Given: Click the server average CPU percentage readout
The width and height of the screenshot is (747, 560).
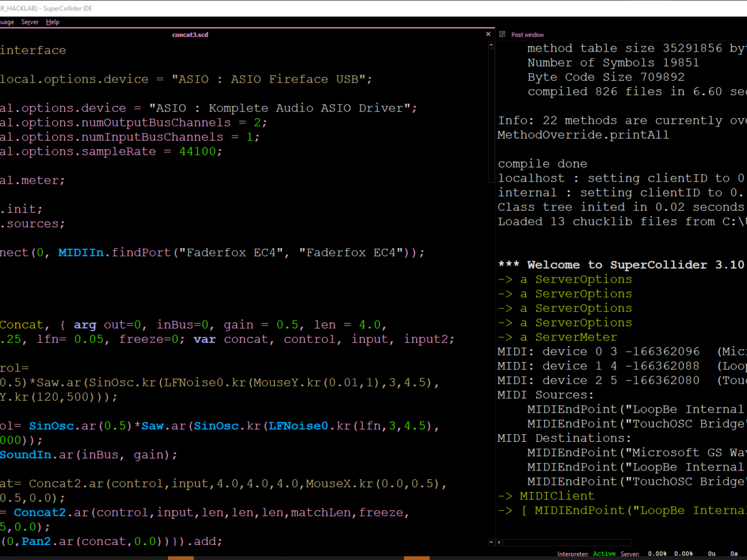Looking at the screenshot, I should [657, 554].
